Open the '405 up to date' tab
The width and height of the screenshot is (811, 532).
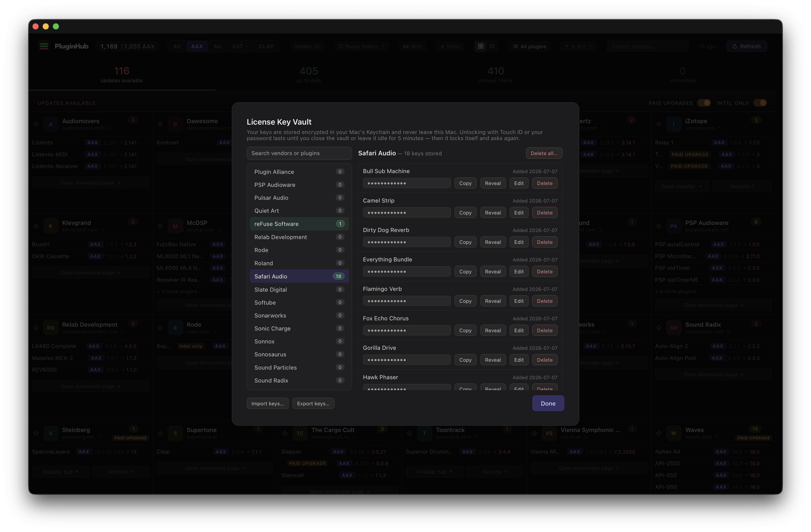point(309,75)
